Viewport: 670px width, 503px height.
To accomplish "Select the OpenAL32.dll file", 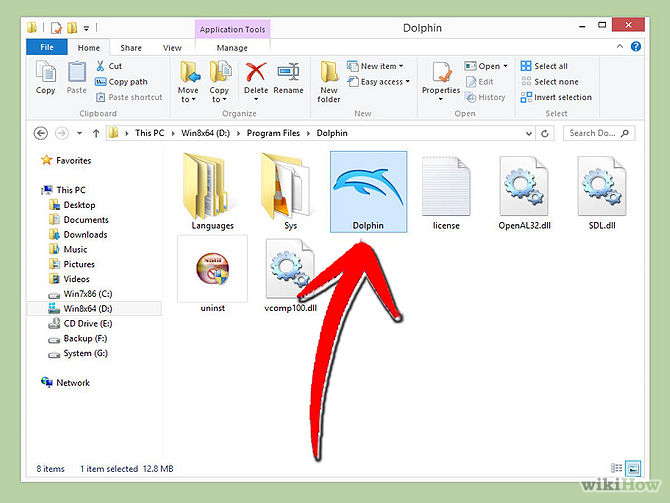I will point(524,192).
